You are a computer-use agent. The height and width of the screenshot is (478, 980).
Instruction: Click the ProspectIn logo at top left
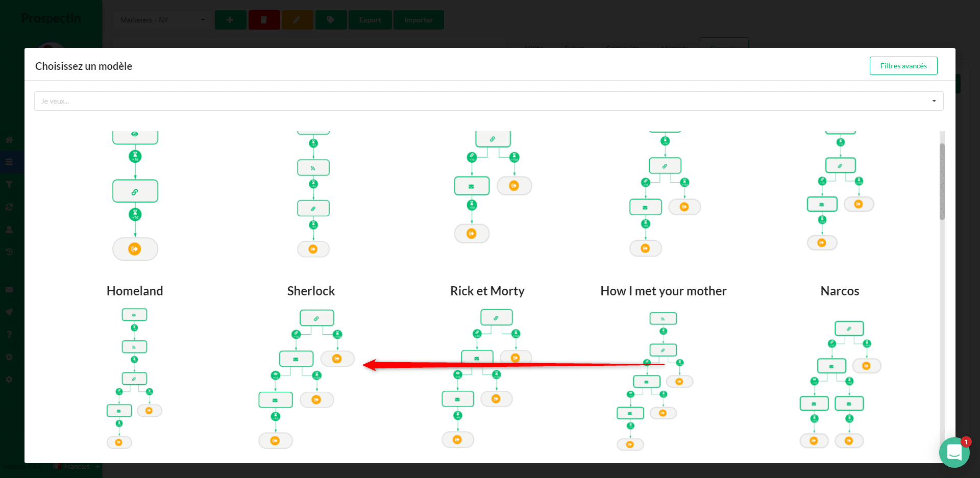51,18
